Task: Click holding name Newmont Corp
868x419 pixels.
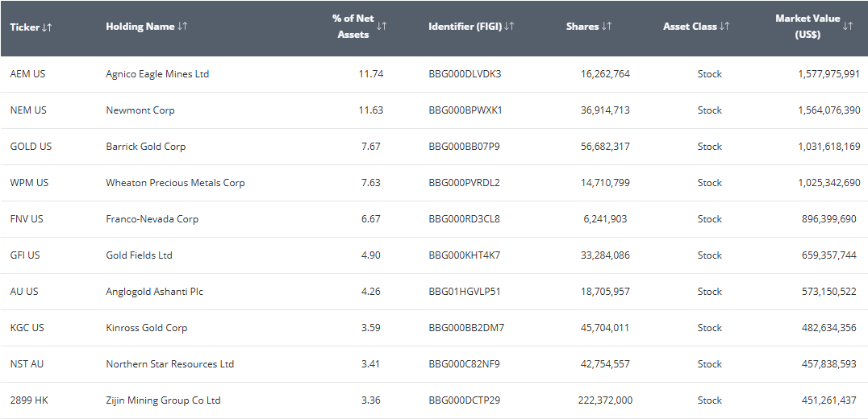Action: coord(140,110)
